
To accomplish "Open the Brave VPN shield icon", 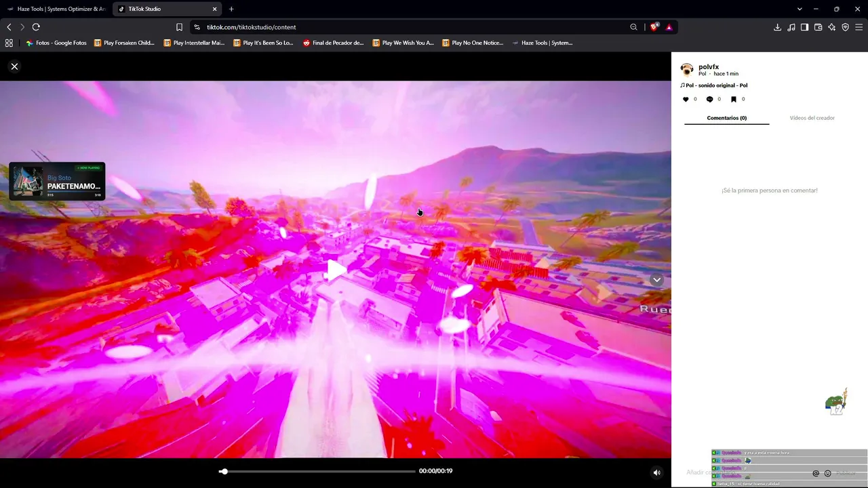I will click(x=845, y=27).
